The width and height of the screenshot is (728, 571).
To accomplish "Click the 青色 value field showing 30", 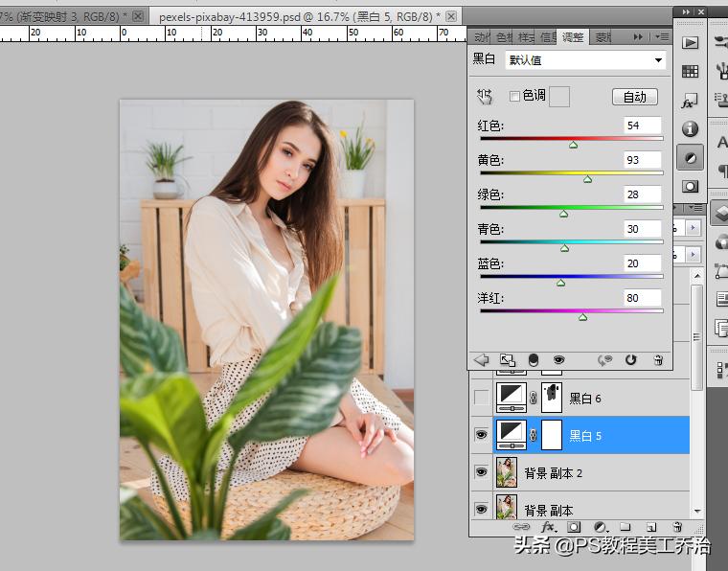I will [x=642, y=228].
